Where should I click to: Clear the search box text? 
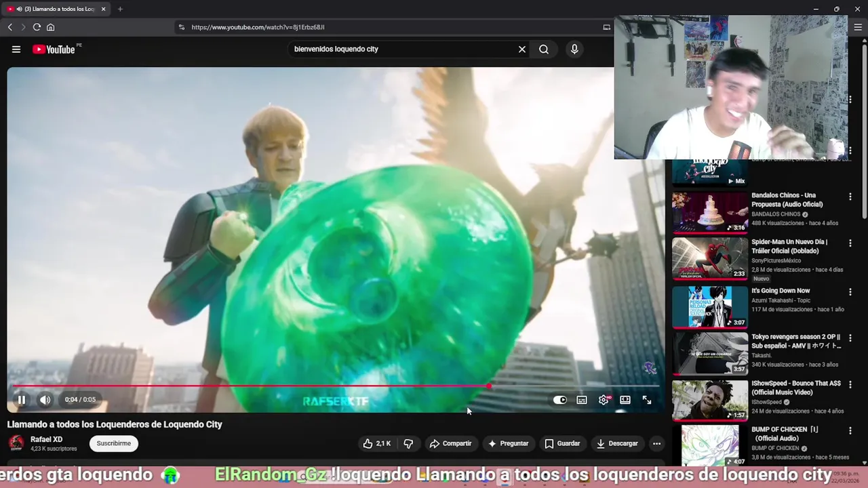(x=522, y=49)
